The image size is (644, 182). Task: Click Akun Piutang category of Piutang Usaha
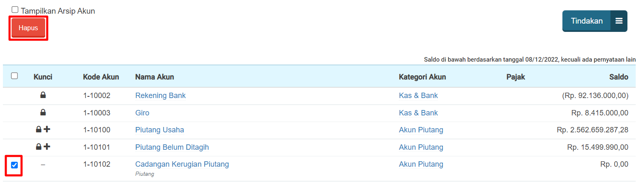[x=421, y=130]
